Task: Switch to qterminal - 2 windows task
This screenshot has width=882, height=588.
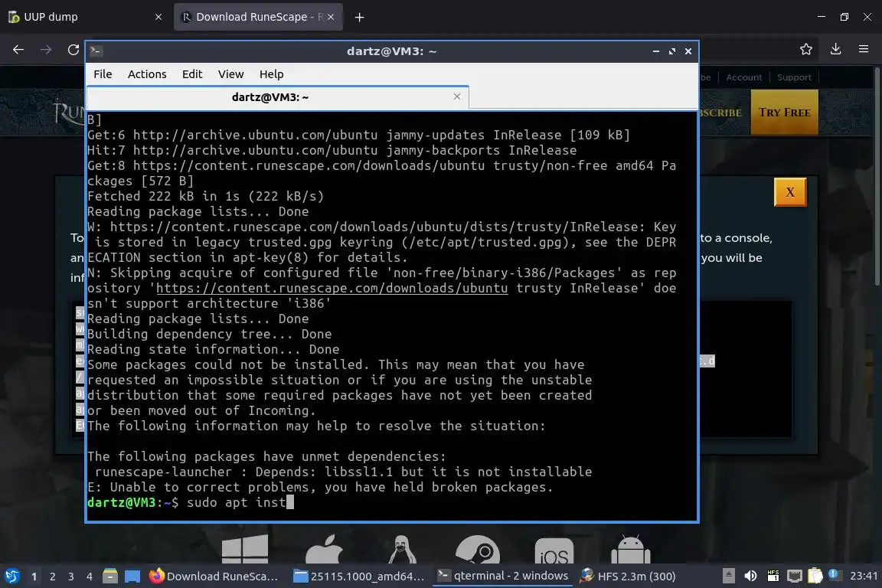Action: (x=504, y=577)
